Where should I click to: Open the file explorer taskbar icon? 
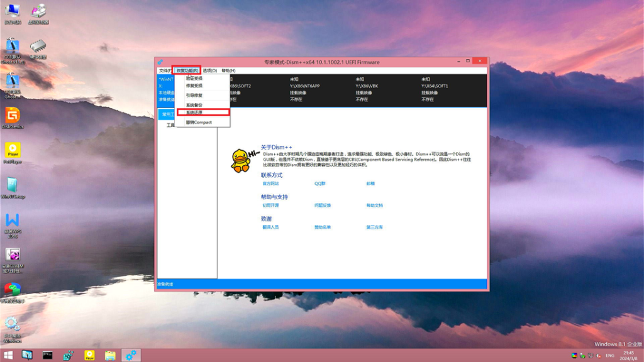tap(110, 355)
